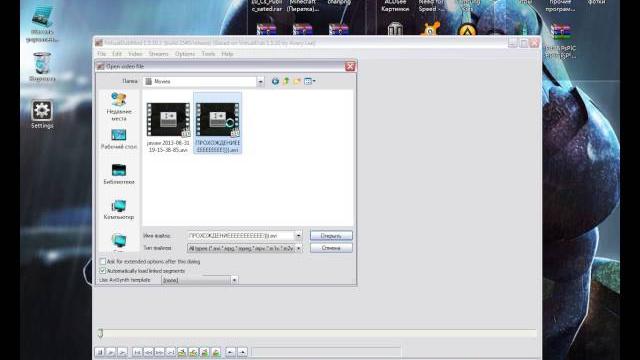This screenshot has width=640, height=360.
Task: Click the Mark Out selection button
Action: (242, 352)
